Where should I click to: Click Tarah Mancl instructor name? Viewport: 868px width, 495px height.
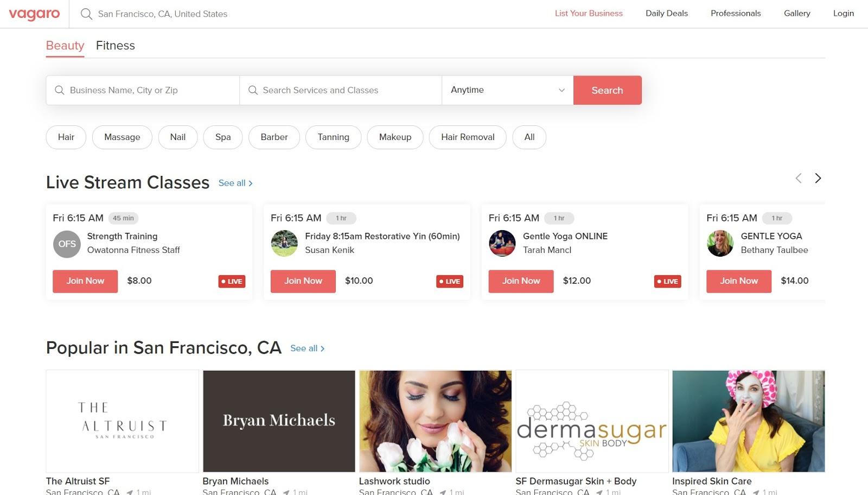tap(547, 250)
